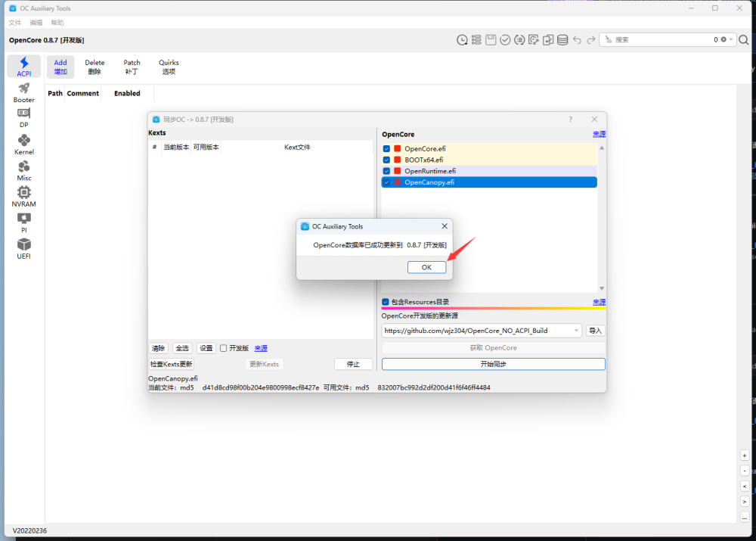Image resolution: width=756 pixels, height=541 pixels.
Task: Open the 帮助 menu
Action: [57, 23]
